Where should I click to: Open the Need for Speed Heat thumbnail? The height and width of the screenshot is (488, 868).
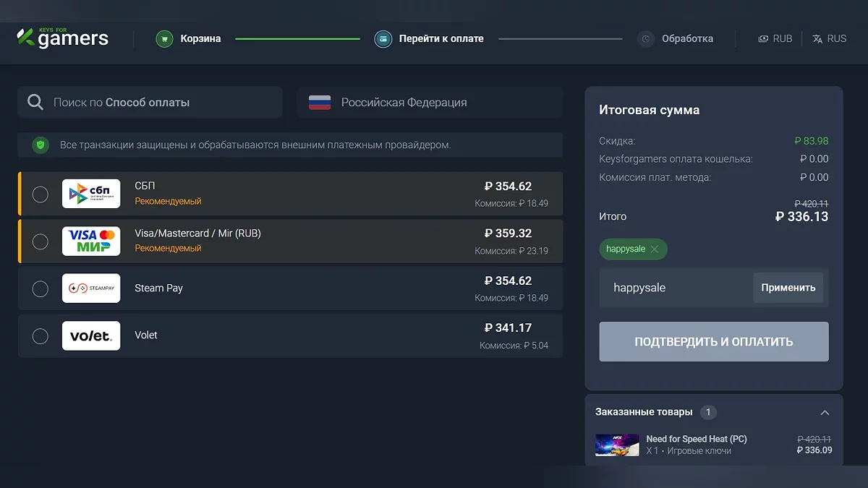pos(616,445)
